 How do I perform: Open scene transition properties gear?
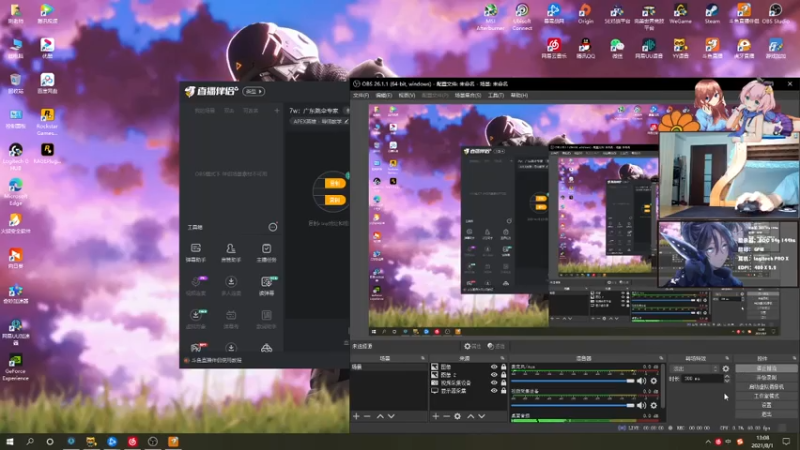click(x=726, y=368)
